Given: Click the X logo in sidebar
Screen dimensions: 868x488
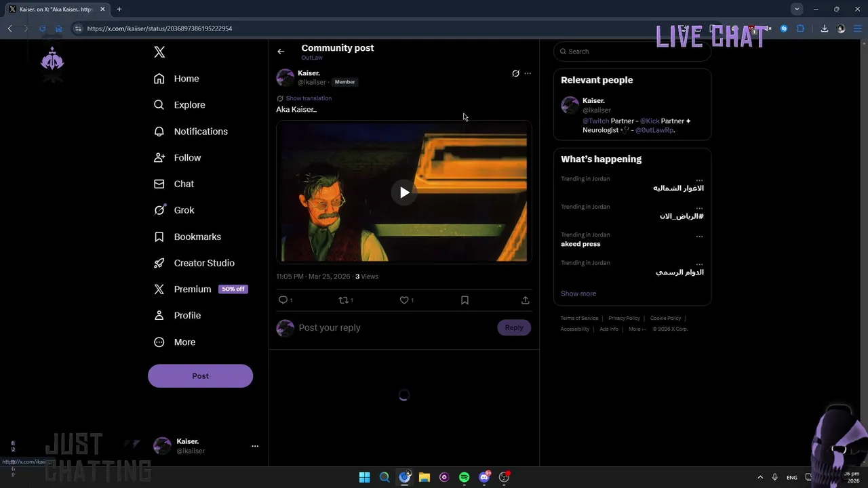Looking at the screenshot, I should coord(159,52).
